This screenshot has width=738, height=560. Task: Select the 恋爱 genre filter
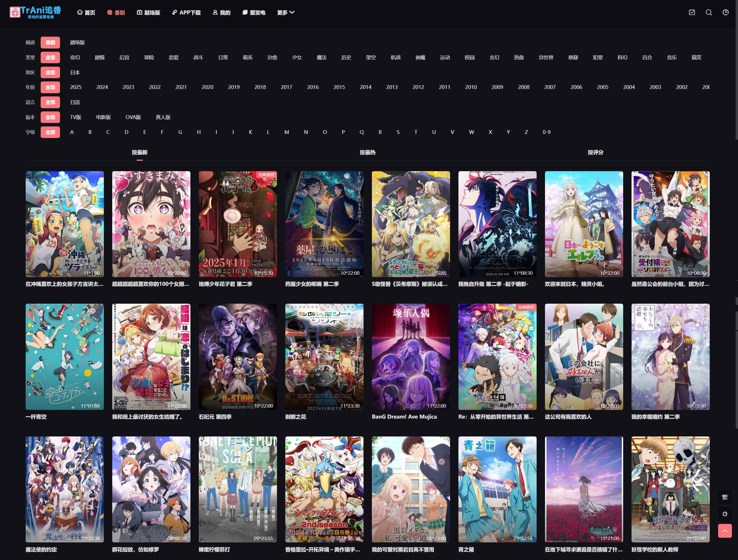point(173,57)
